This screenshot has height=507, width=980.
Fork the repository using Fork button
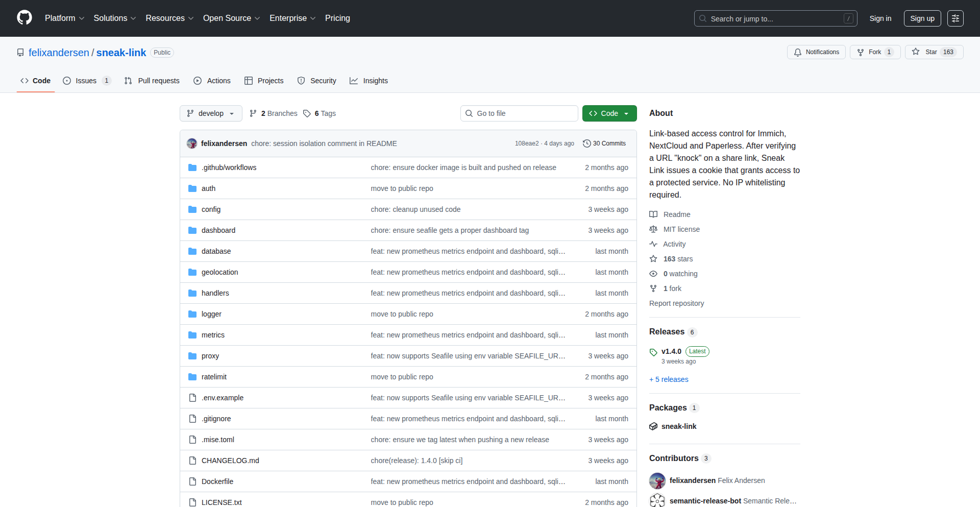click(x=874, y=52)
